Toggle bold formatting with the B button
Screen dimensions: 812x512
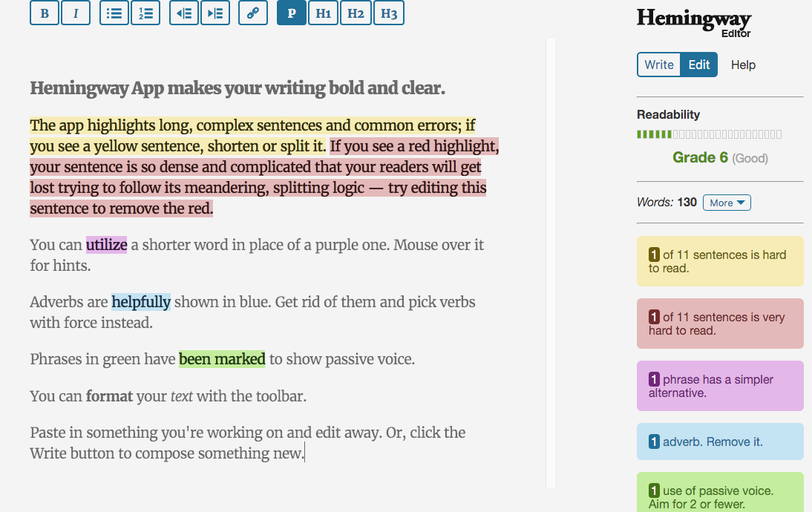tap(45, 13)
